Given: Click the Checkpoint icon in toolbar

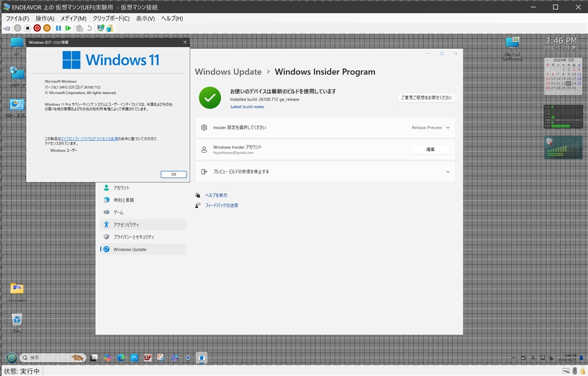Looking at the screenshot, I should [79, 28].
